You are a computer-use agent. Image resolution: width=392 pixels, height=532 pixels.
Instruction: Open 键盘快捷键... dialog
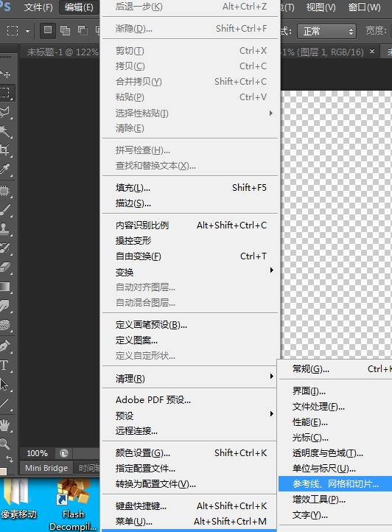tap(190, 506)
